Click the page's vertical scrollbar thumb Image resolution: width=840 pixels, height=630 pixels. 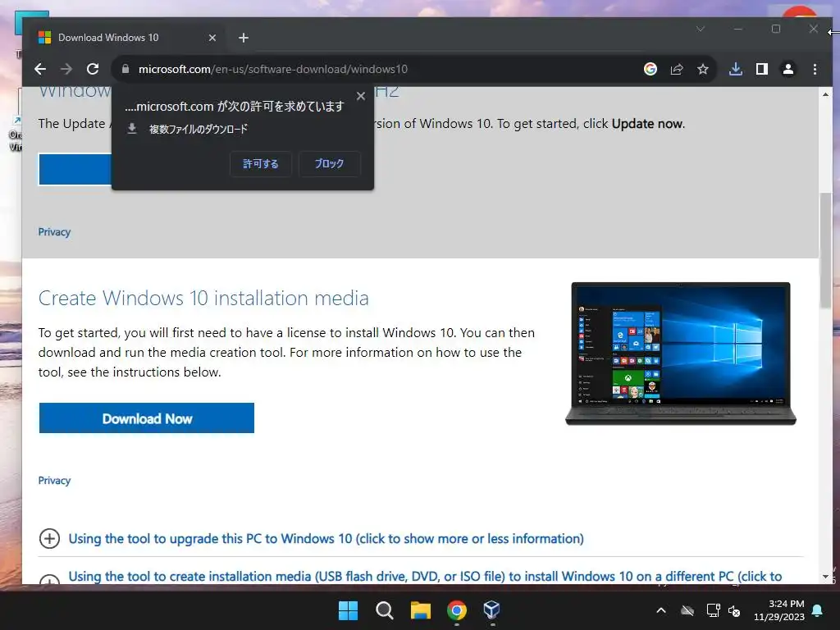coord(825,250)
